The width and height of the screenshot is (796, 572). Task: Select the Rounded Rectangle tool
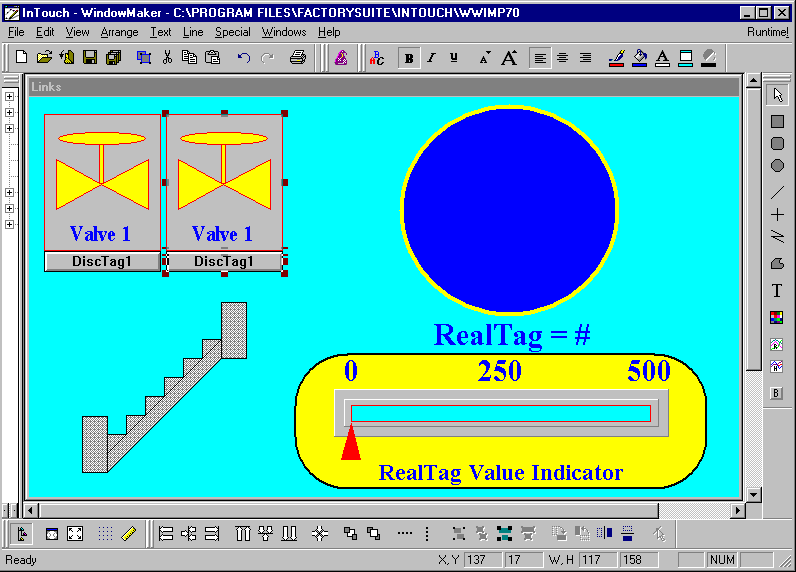(x=777, y=144)
